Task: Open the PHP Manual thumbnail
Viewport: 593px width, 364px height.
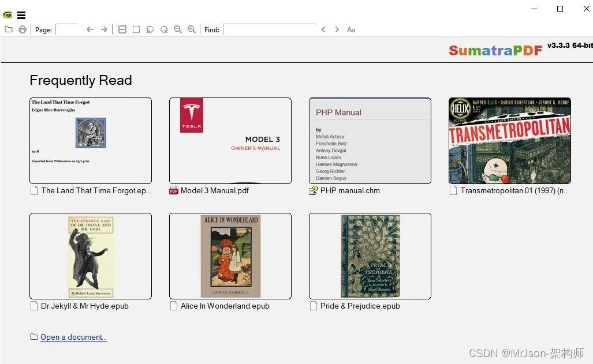Action: [x=370, y=141]
